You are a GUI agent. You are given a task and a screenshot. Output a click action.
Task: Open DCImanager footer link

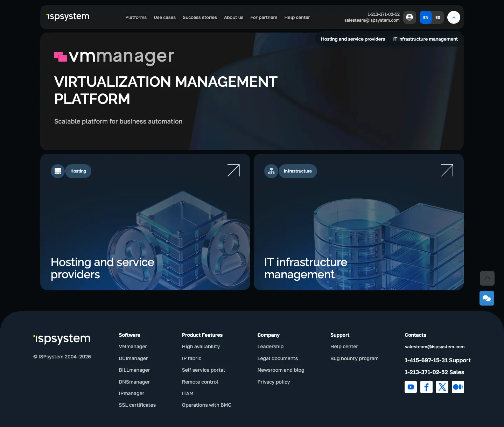pos(133,358)
